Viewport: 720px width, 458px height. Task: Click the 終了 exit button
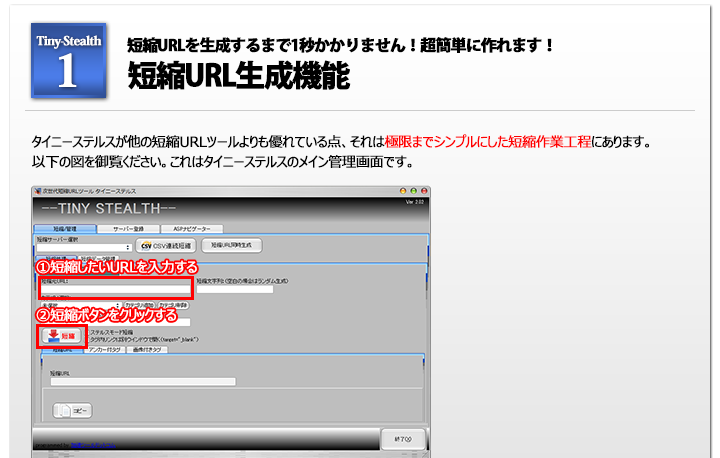click(x=404, y=439)
